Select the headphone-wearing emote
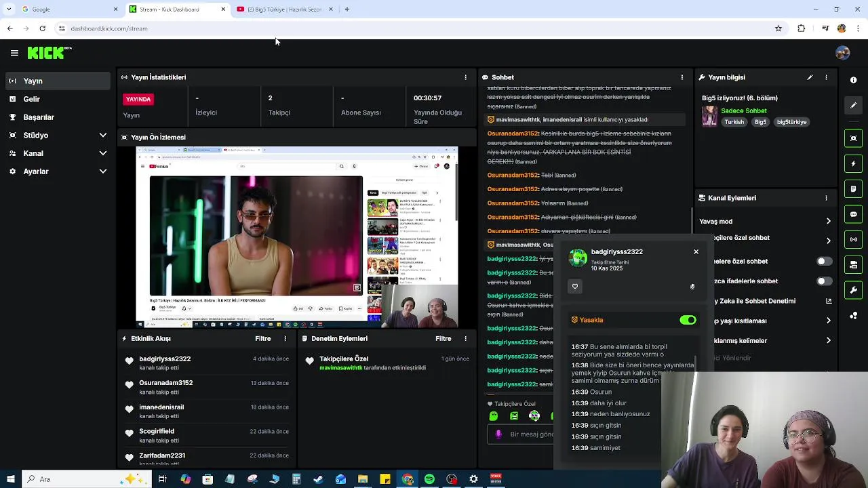The width and height of the screenshot is (868, 488). [x=534, y=416]
